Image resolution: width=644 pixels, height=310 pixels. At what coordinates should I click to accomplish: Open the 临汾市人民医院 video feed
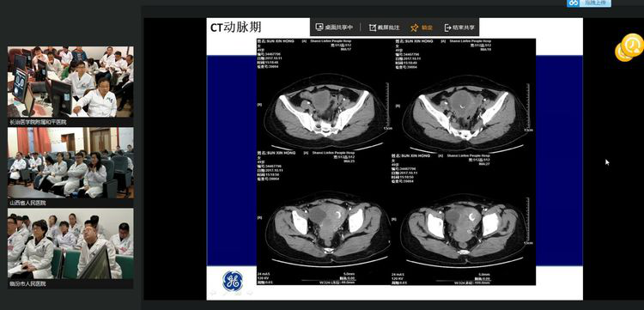pyautogui.click(x=70, y=244)
